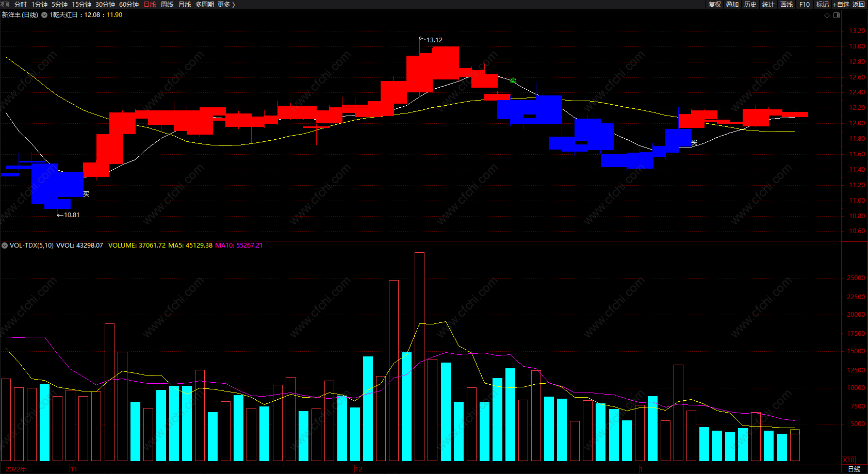Toggle the side panel icon in chart header

pyautogui.click(x=837, y=15)
